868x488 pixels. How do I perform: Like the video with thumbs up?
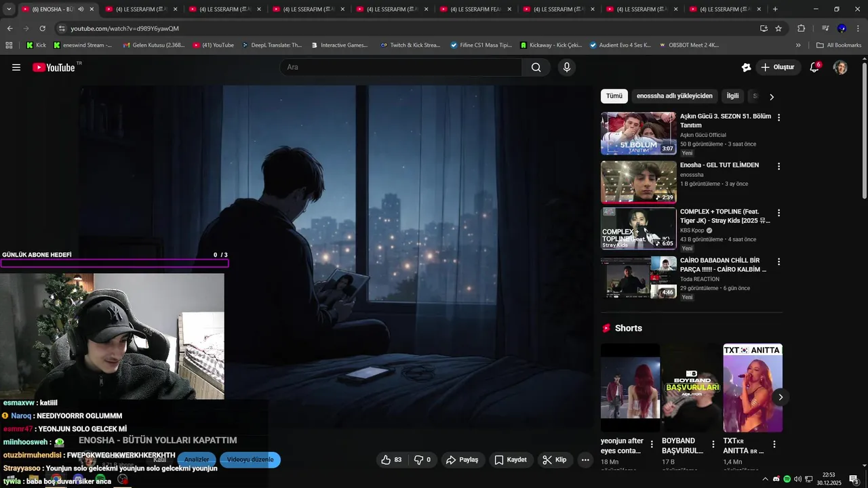(x=391, y=460)
